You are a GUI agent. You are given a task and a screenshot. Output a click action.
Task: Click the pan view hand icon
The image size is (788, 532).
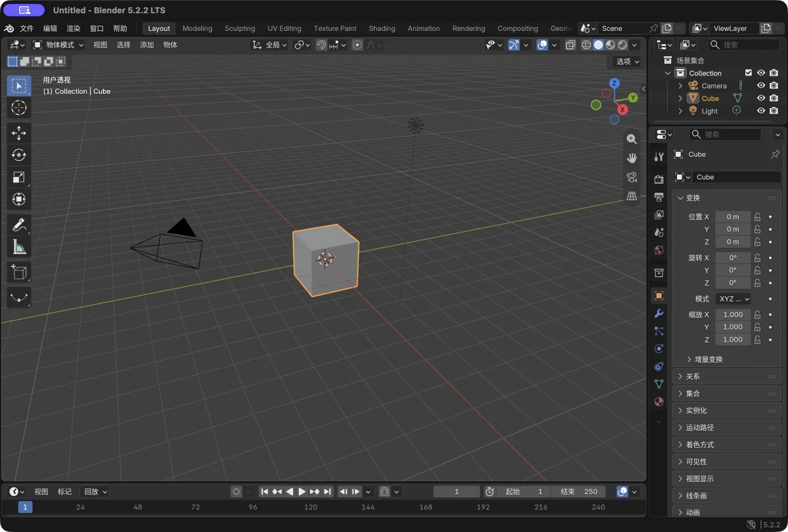[632, 158]
